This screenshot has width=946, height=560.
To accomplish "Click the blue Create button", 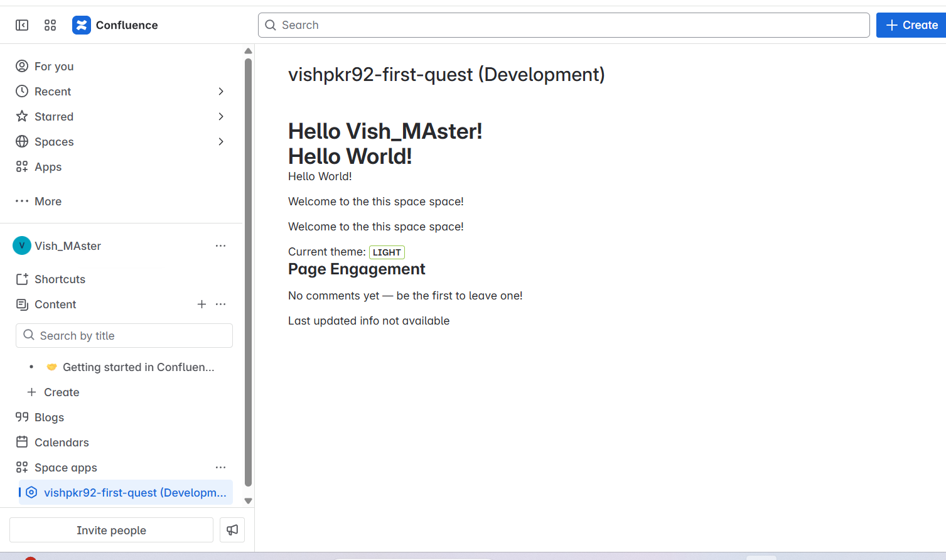I will tap(911, 25).
